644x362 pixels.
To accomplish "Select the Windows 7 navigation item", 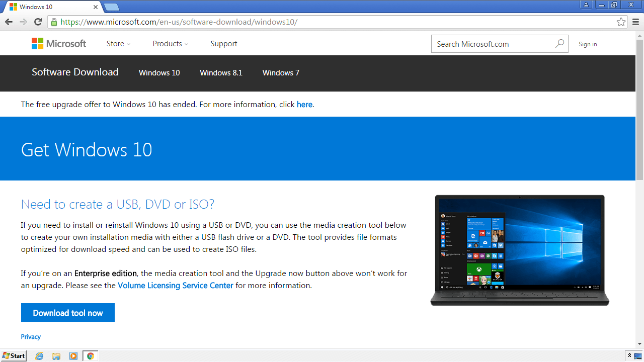I will [281, 73].
